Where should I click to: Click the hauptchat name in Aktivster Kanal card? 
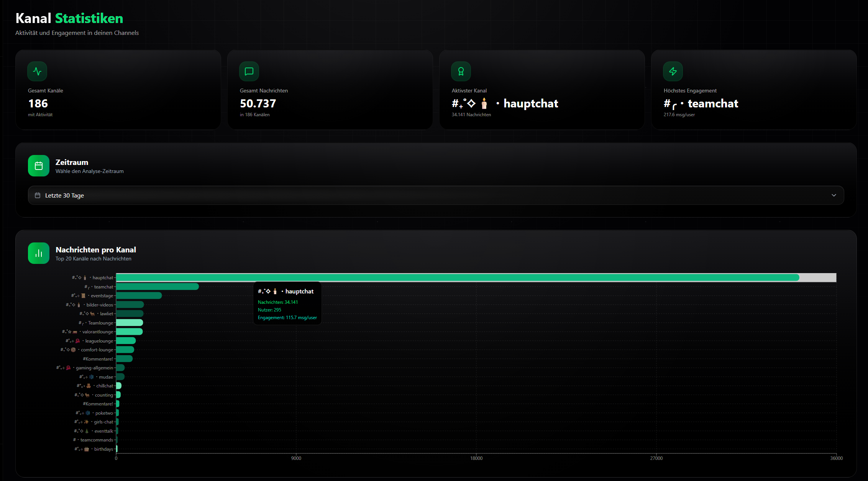click(x=530, y=104)
